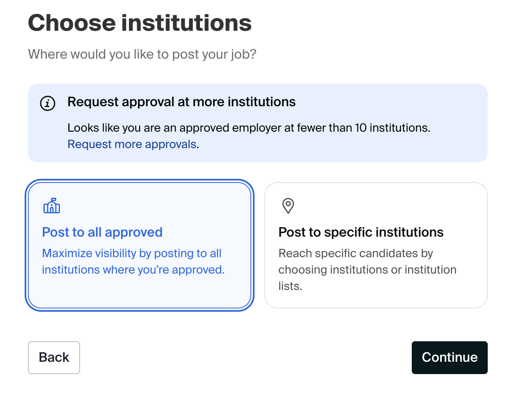Choose the Post to specific institutions option
514x420 pixels.
(x=376, y=245)
